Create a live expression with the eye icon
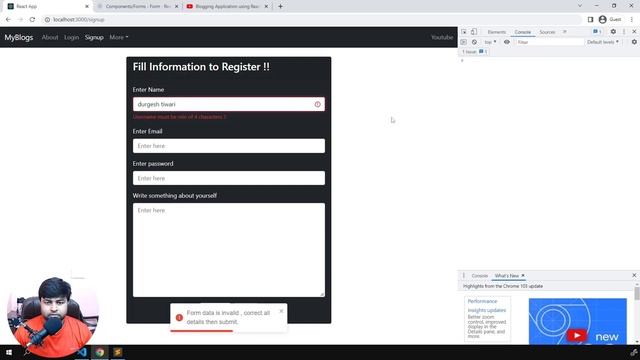 point(507,42)
